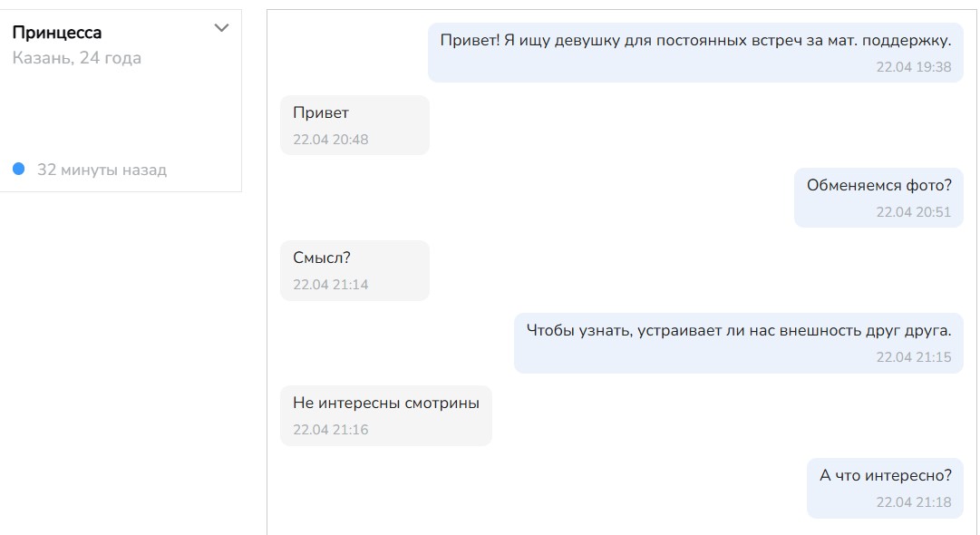Click the 22.04 19:38 timestamp
Image resolution: width=980 pixels, height=535 pixels.
click(x=914, y=67)
